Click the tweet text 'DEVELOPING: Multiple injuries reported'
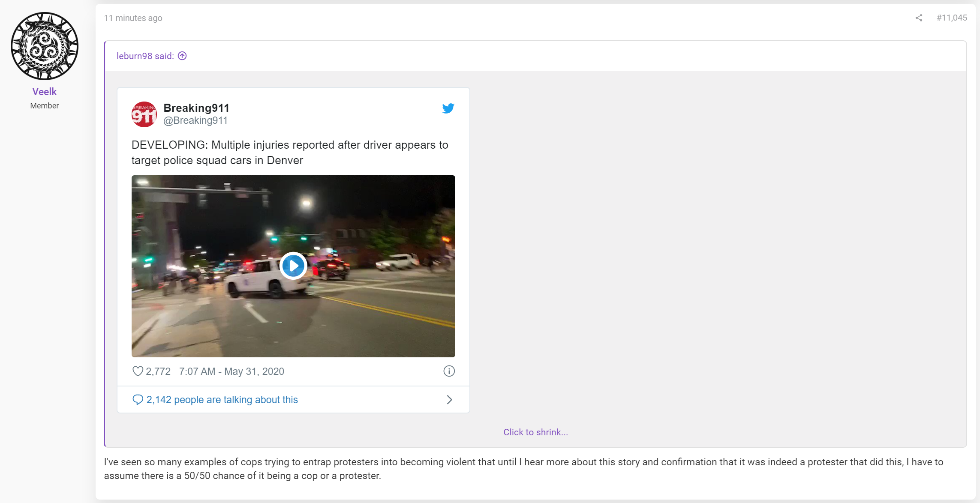Image resolution: width=980 pixels, height=503 pixels. (290, 153)
